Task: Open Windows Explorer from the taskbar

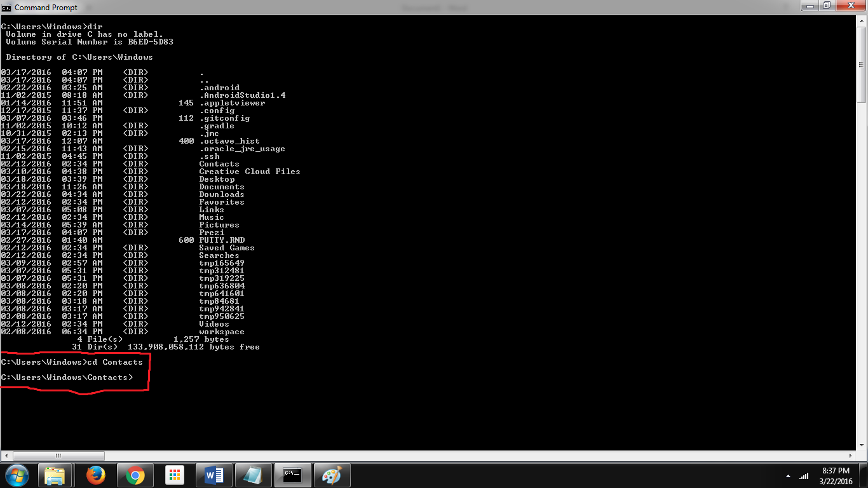Action: [x=56, y=475]
